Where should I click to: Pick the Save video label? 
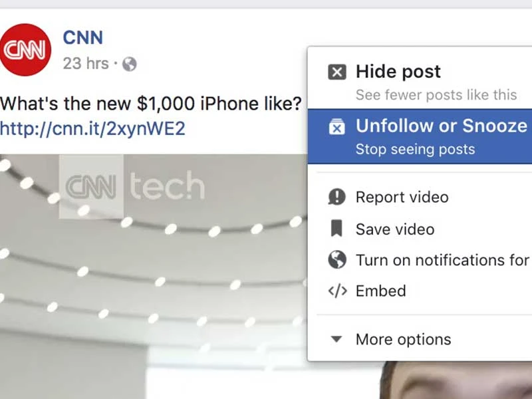[395, 229]
